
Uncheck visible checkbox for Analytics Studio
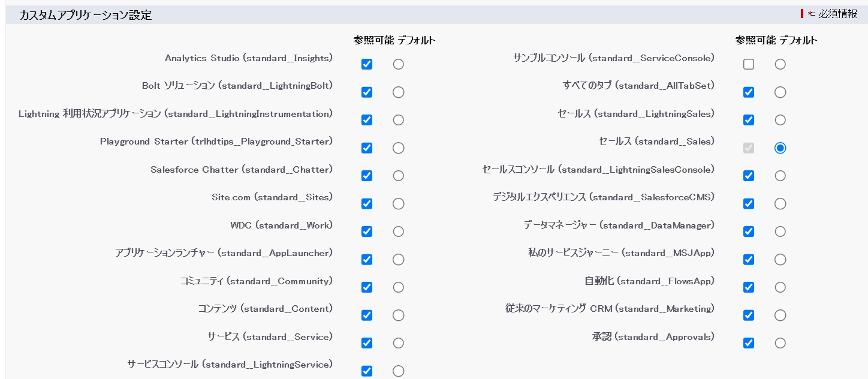(x=367, y=64)
